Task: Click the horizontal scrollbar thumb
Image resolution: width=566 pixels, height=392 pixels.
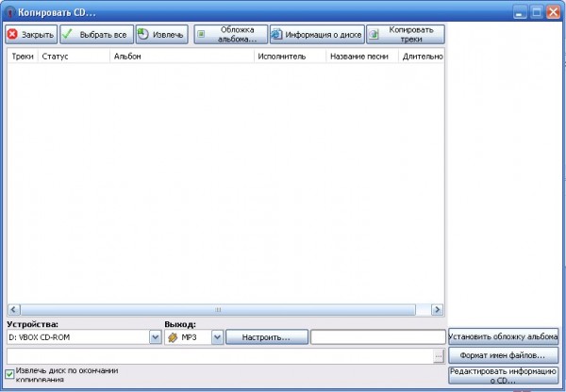Action: click(x=218, y=310)
